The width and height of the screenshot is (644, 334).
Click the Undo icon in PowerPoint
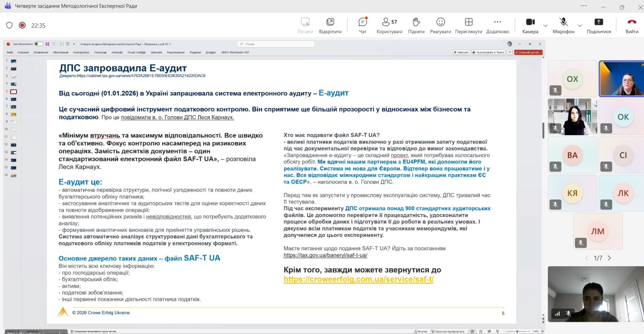(54, 44)
